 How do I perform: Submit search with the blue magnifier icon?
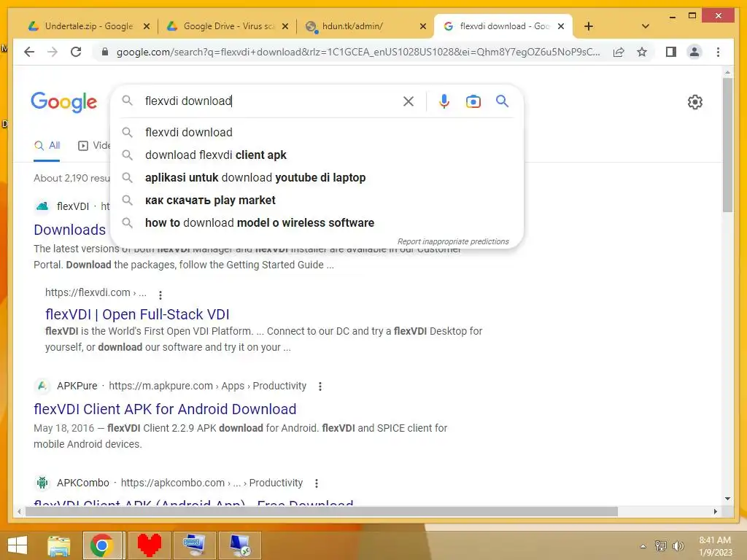point(502,101)
